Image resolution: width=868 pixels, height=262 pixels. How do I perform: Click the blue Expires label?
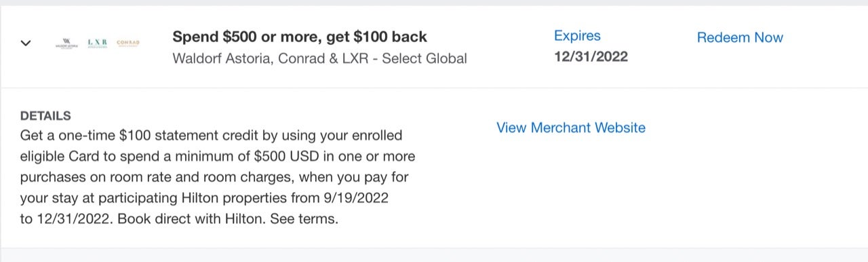point(577,36)
